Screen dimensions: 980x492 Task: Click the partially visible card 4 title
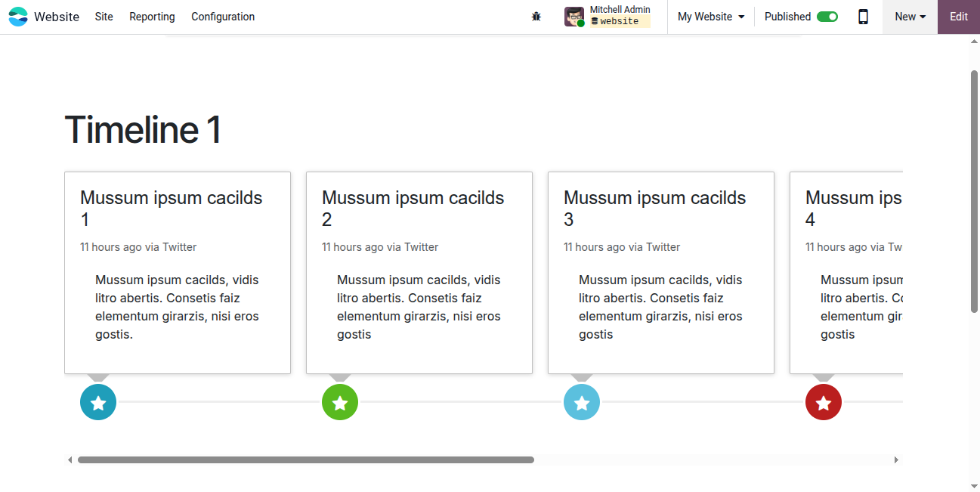coord(854,209)
